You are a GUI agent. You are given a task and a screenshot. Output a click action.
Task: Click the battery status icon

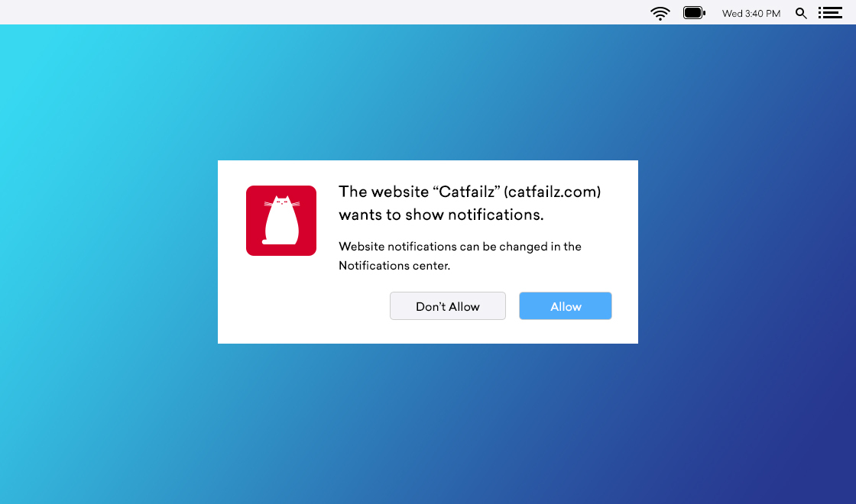click(695, 12)
